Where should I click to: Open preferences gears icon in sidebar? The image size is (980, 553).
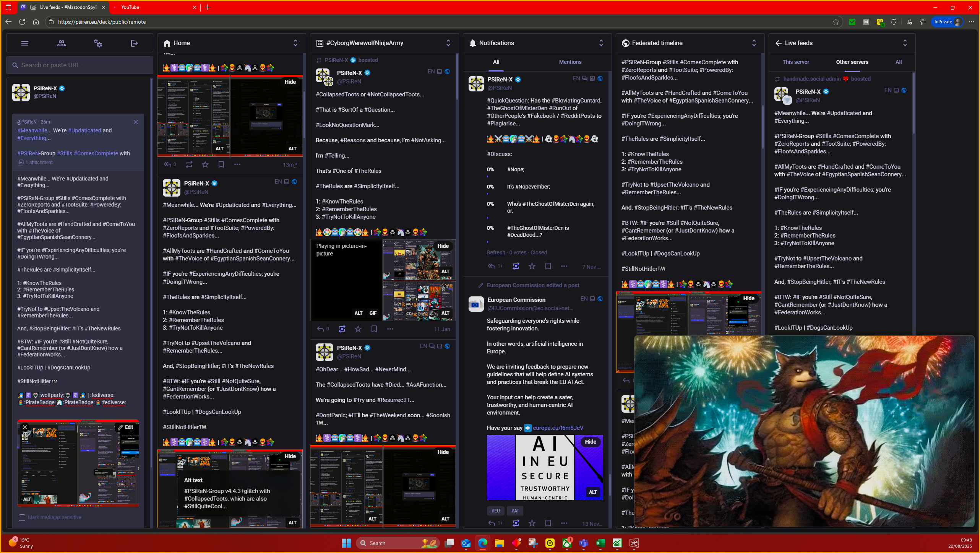tap(98, 43)
